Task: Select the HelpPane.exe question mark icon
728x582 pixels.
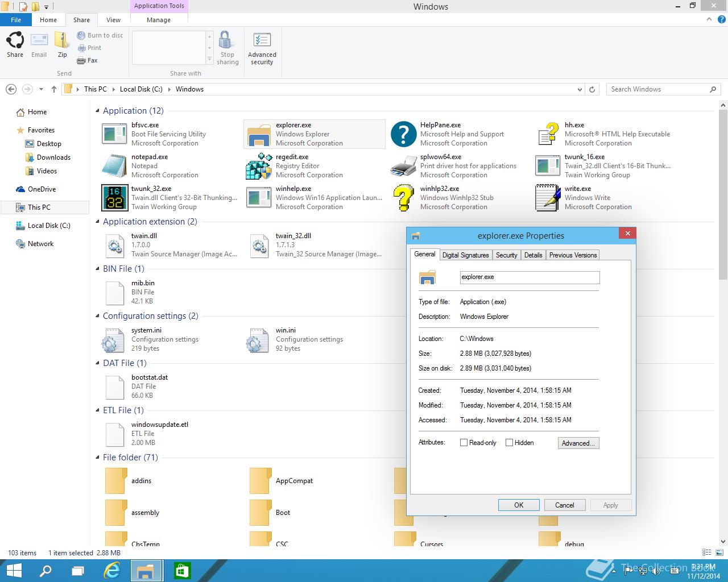Action: point(403,134)
